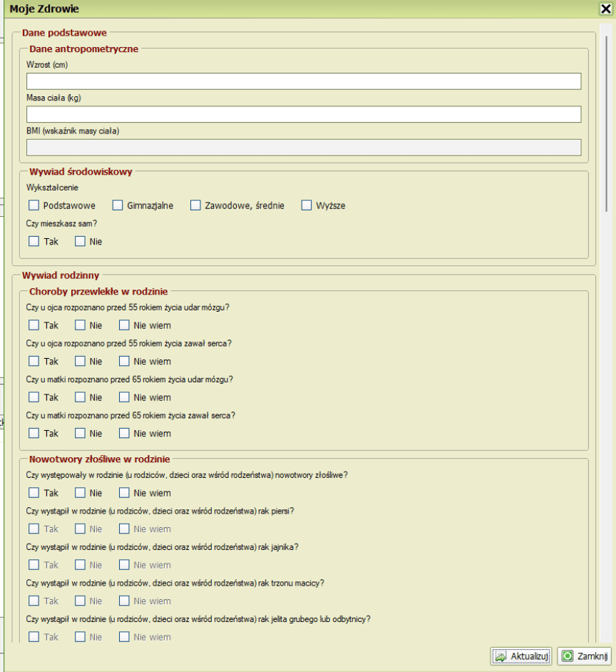Click the Masa ciała (kg) input field
The image size is (616, 672).
pyautogui.click(x=304, y=115)
